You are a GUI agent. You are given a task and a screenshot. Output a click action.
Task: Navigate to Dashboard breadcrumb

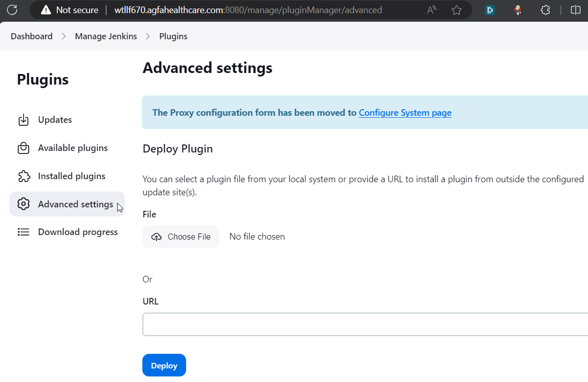32,36
